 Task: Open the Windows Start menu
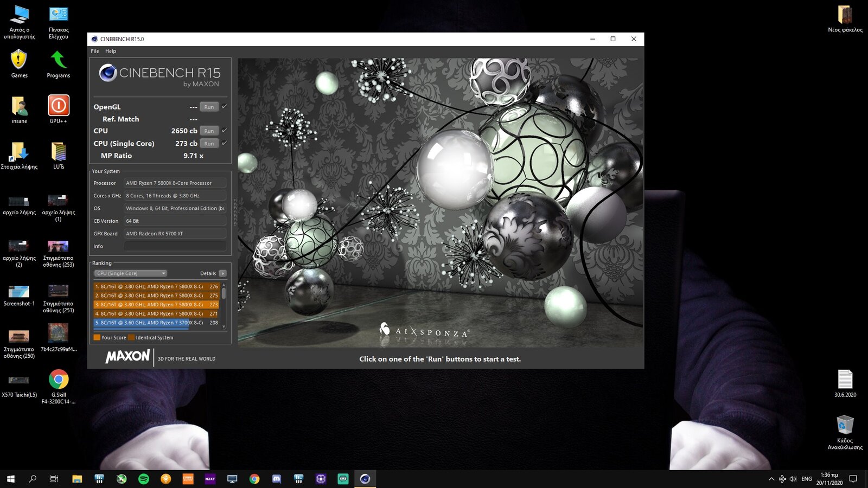tap(10, 479)
